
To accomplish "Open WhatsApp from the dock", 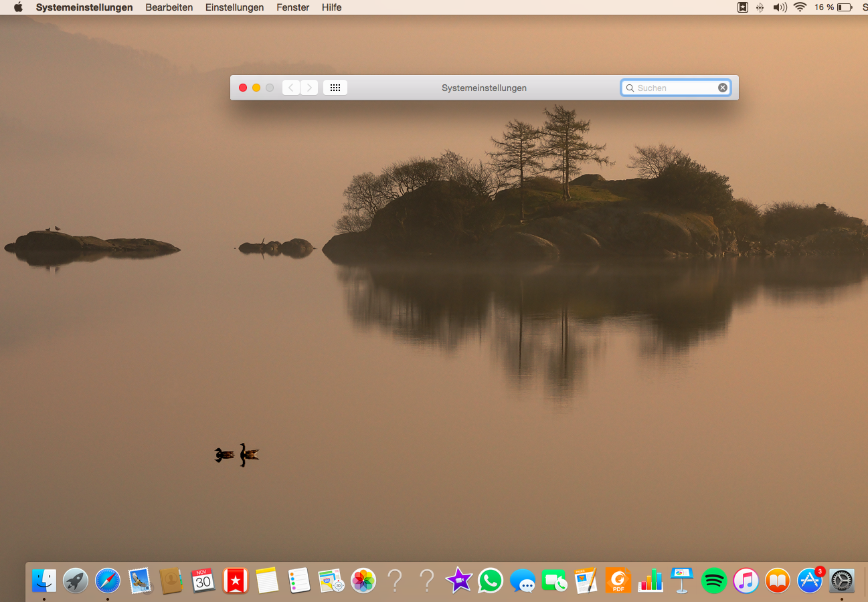I will (490, 580).
